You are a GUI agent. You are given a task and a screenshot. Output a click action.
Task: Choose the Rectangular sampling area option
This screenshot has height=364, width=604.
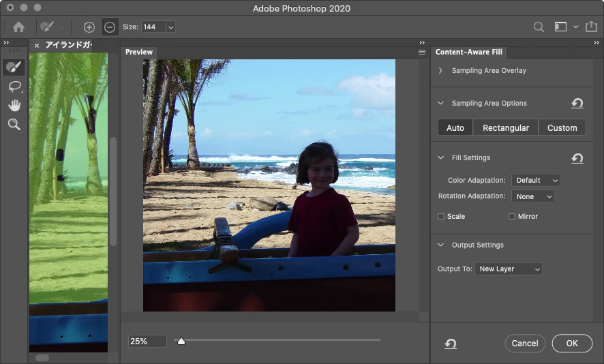(x=506, y=128)
